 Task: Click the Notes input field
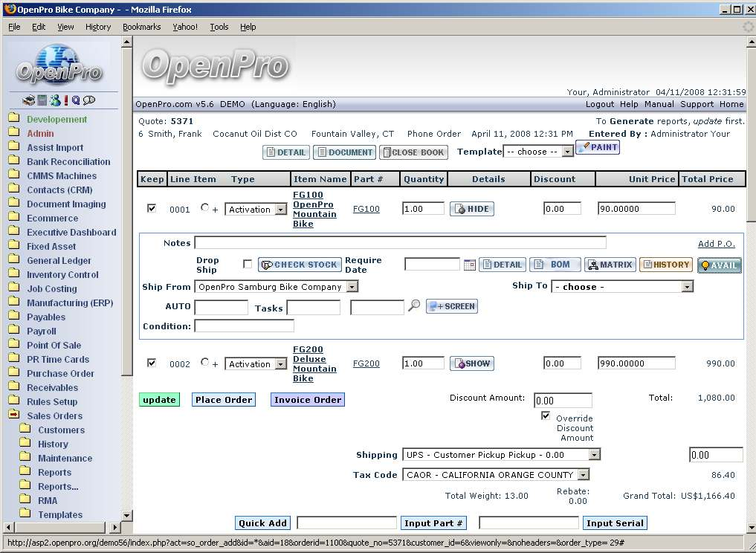400,243
